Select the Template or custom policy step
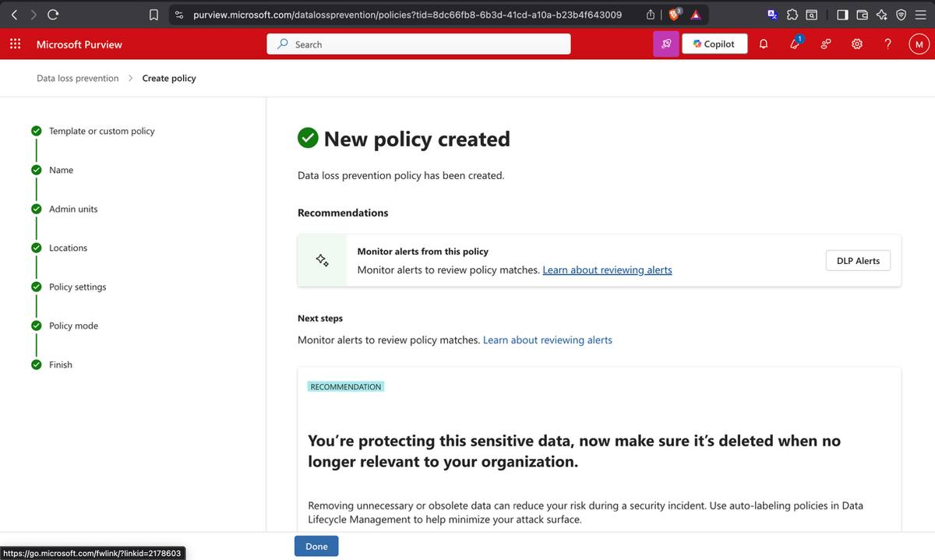 102,131
